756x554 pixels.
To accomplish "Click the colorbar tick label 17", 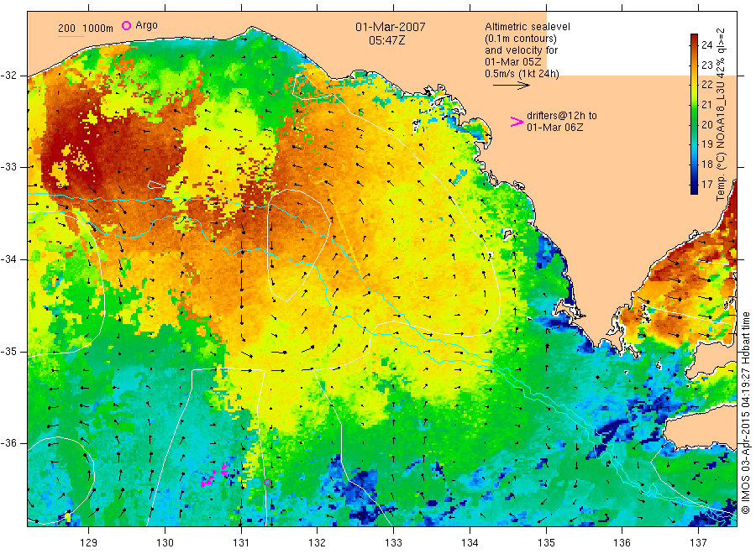I will [x=706, y=185].
